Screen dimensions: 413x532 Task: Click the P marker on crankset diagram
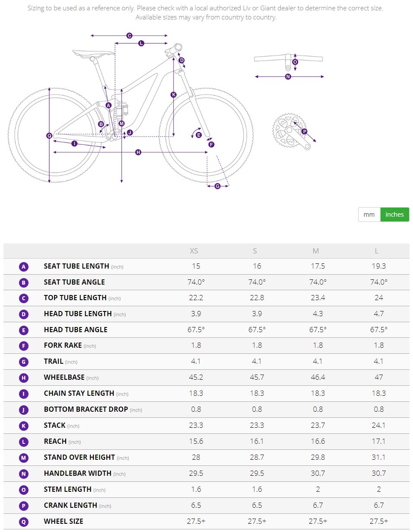click(x=304, y=131)
